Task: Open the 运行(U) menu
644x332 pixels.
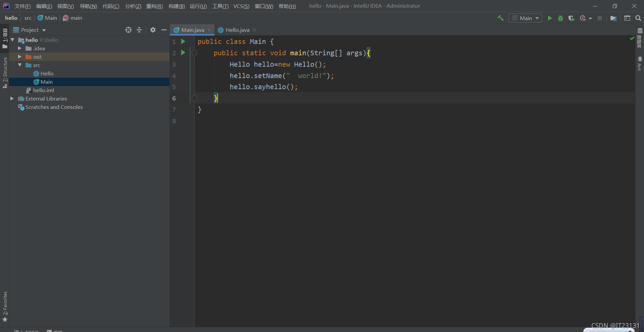Action: (x=198, y=6)
